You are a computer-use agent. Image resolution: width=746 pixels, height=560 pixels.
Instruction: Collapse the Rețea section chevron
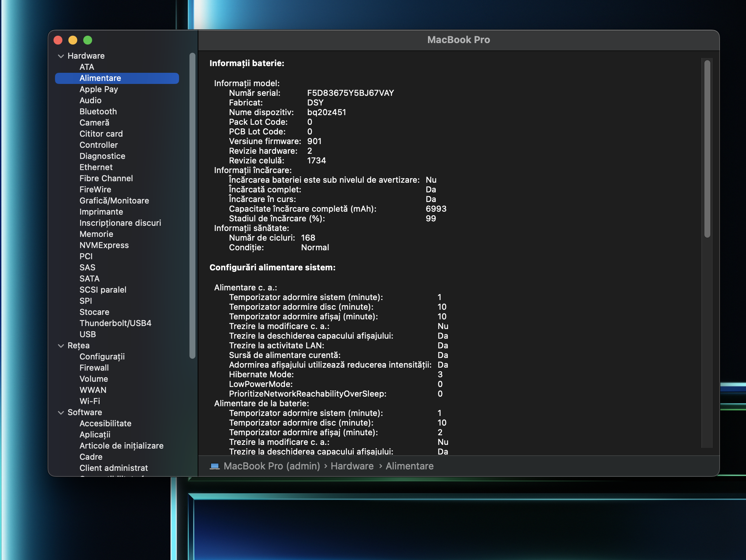click(x=61, y=346)
